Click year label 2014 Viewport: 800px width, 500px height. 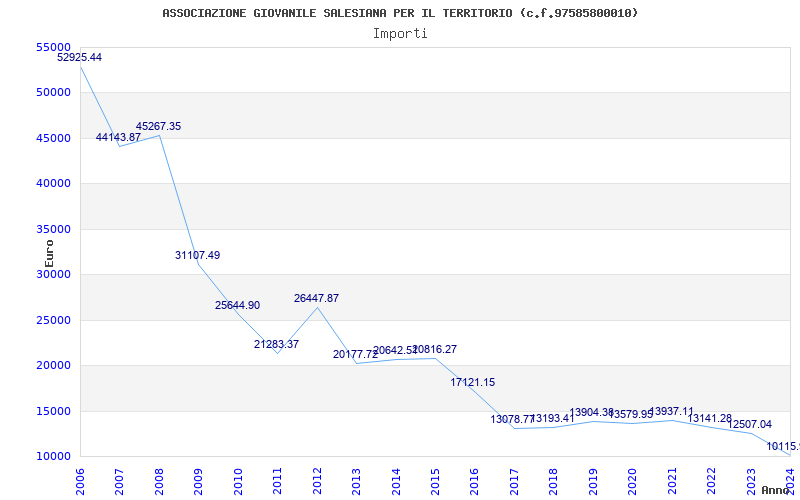(x=396, y=481)
